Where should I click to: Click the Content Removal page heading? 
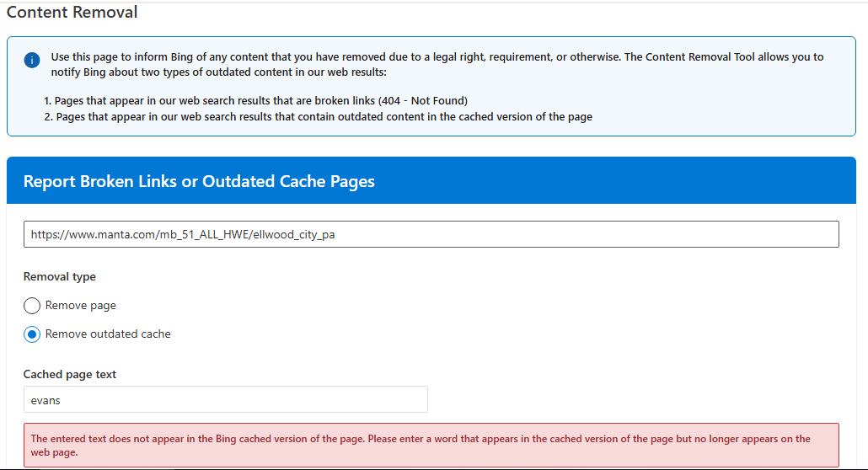tap(72, 12)
